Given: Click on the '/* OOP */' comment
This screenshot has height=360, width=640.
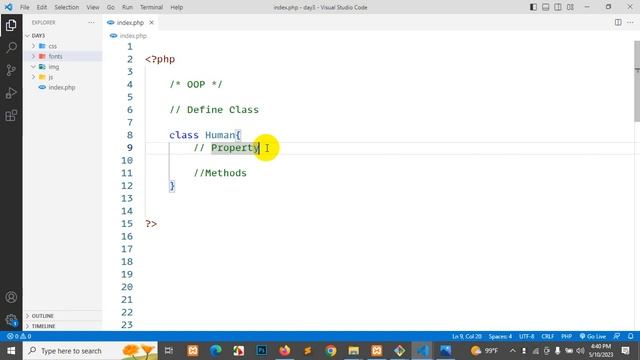Looking at the screenshot, I should (x=196, y=84).
